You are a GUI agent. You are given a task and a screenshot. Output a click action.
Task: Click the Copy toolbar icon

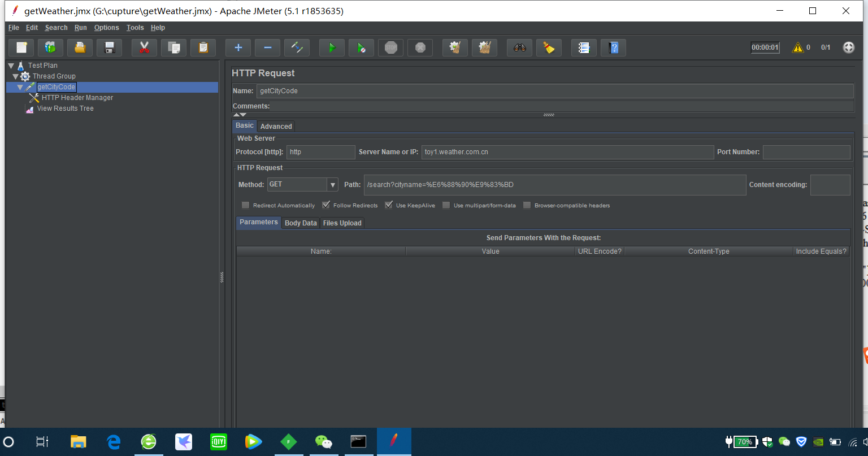(174, 48)
